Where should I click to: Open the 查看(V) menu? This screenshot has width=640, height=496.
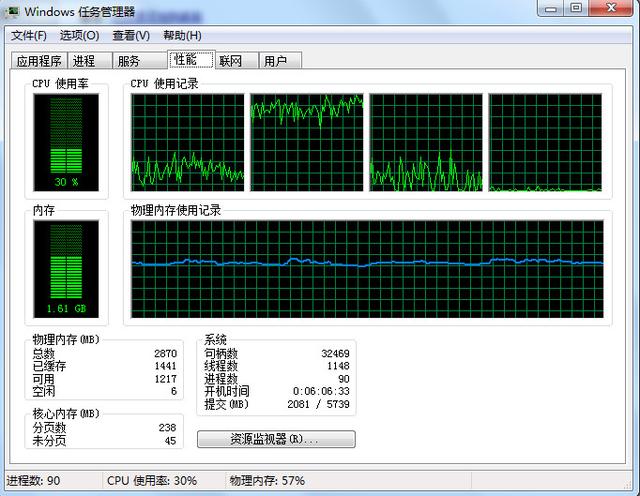[131, 36]
